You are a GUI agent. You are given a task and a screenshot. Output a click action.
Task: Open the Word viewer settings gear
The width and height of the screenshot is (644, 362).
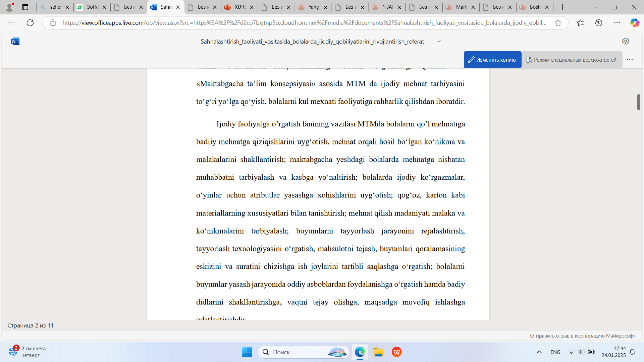pyautogui.click(x=626, y=41)
